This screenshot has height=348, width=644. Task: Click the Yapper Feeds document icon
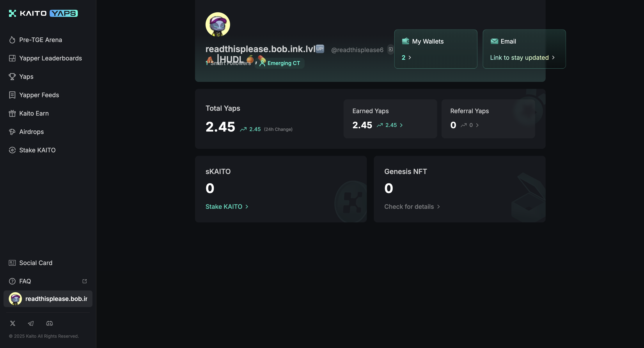[x=12, y=95]
